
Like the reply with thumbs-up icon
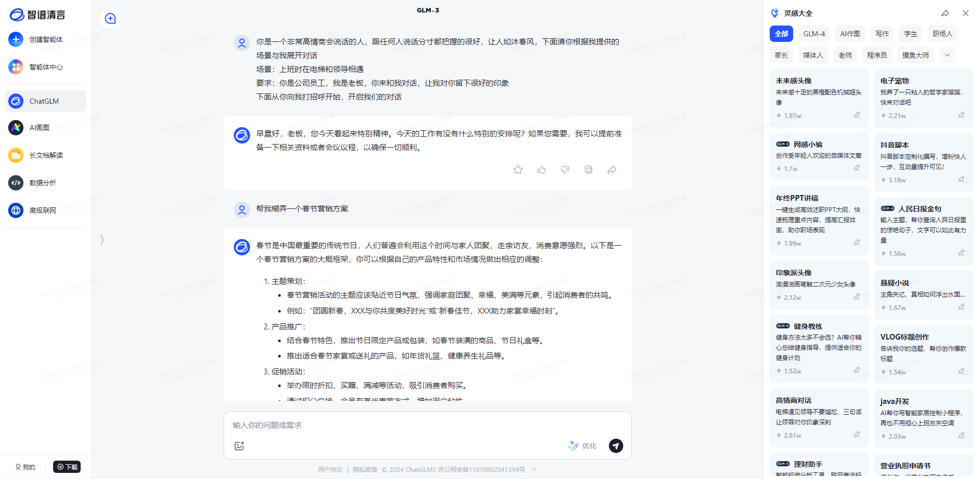542,170
